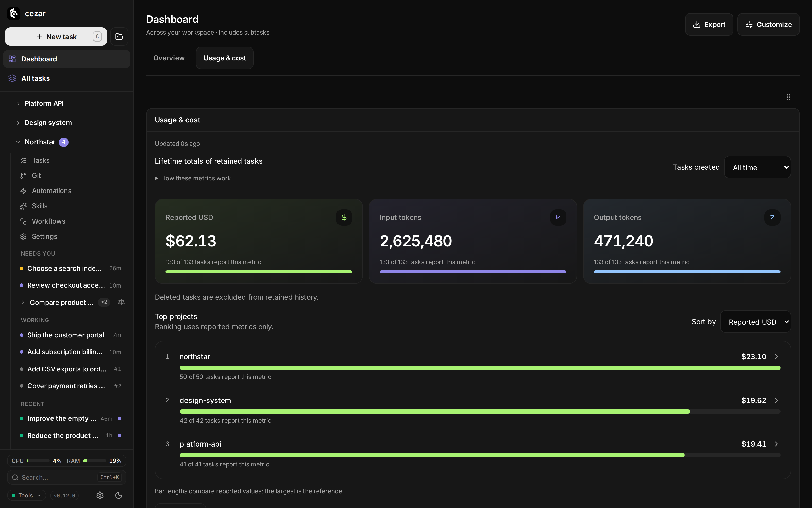Expand the Design system project
Image resolution: width=812 pixels, height=508 pixels.
(18, 123)
